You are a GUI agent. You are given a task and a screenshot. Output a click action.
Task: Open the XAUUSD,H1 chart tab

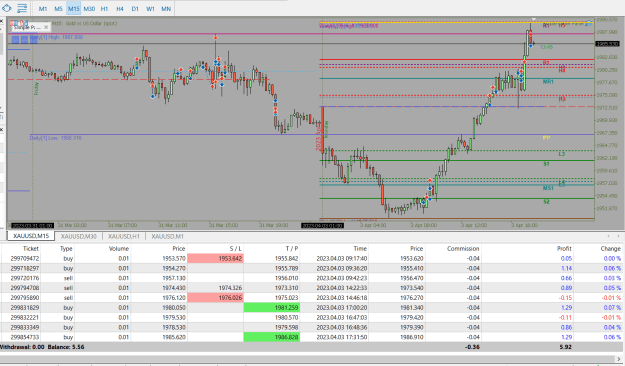pos(124,236)
